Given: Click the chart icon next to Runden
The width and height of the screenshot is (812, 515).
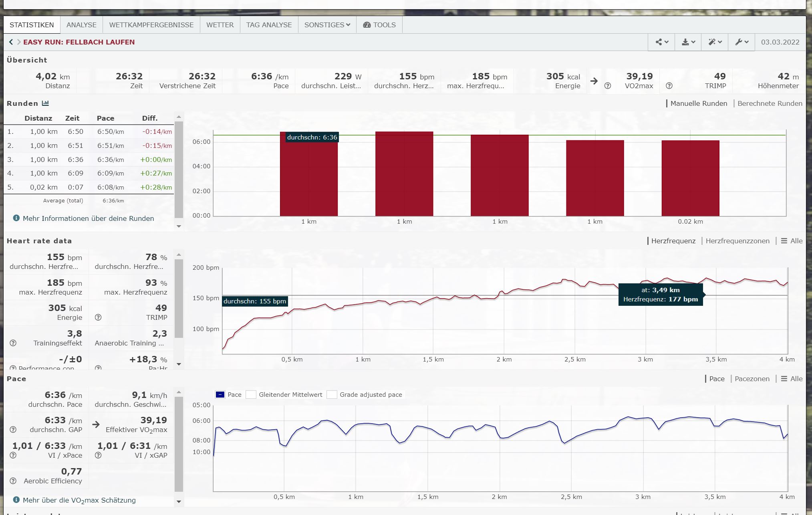Looking at the screenshot, I should pos(45,103).
